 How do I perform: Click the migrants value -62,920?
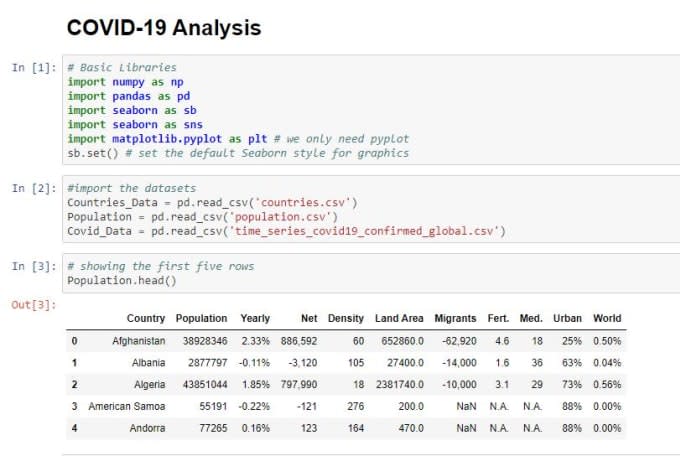coord(459,341)
